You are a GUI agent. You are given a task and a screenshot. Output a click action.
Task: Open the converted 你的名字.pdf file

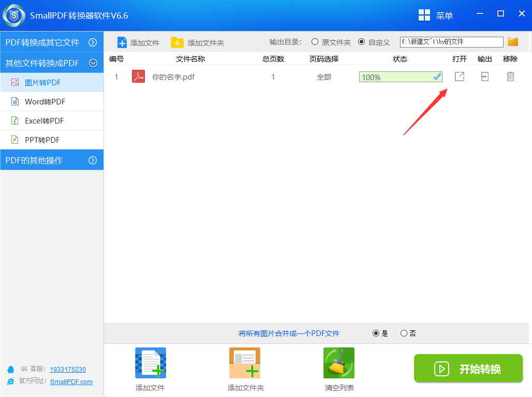pyautogui.click(x=460, y=77)
